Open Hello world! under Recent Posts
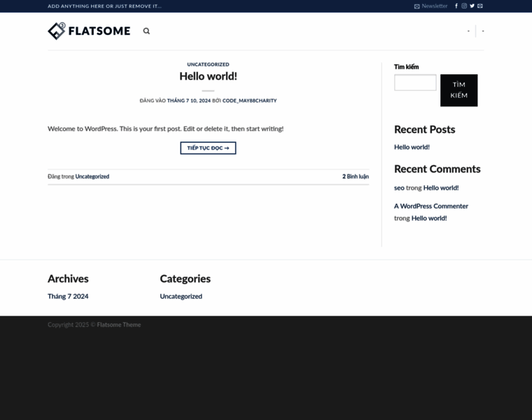Screen dimensions: 532x420 coord(412,147)
